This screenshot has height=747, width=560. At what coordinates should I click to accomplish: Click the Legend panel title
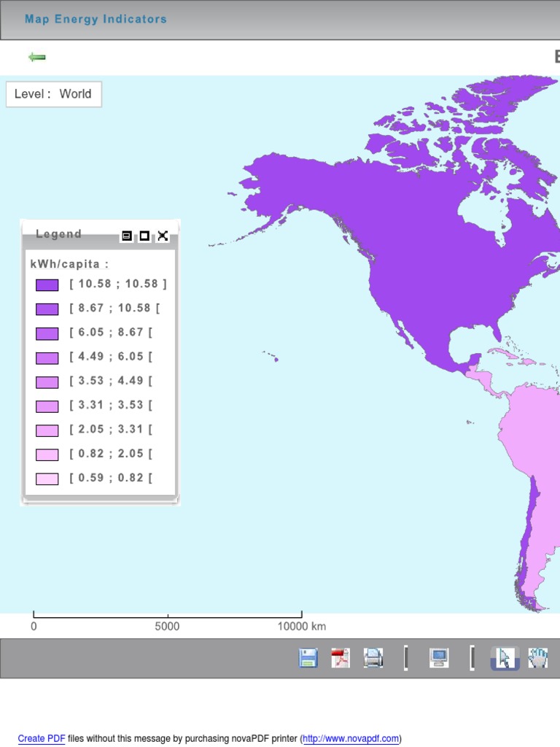(58, 234)
